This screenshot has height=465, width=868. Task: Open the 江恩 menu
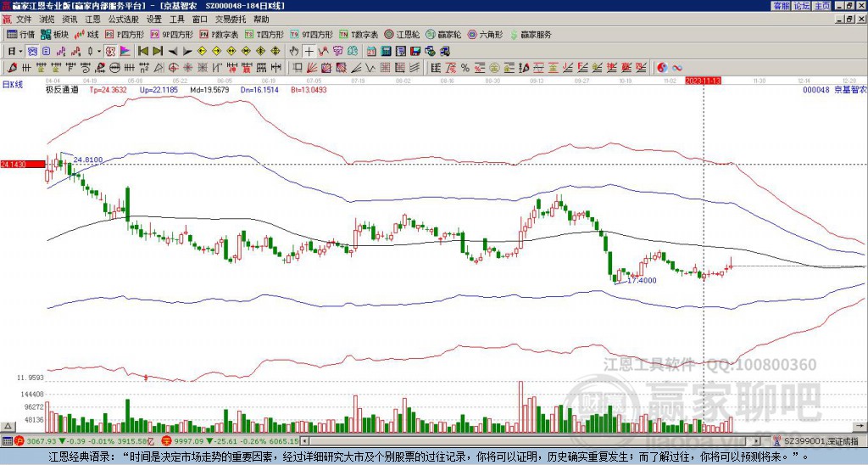click(92, 20)
